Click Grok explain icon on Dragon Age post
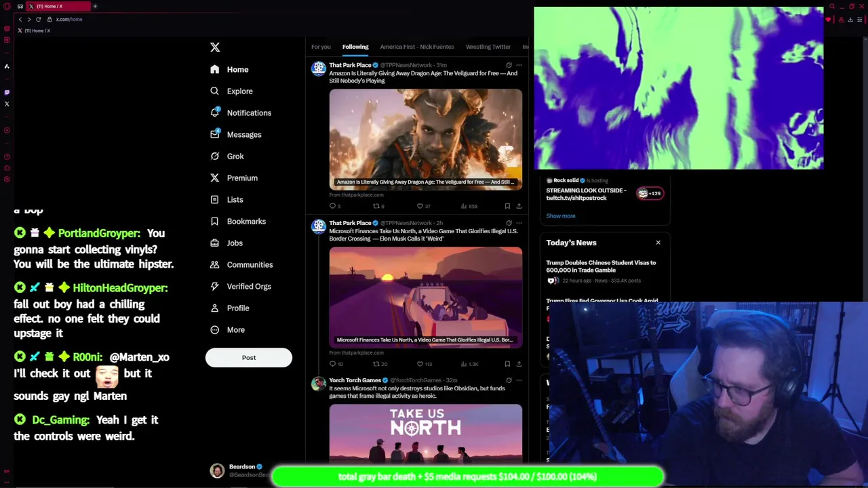The height and width of the screenshot is (488, 868). [x=509, y=65]
